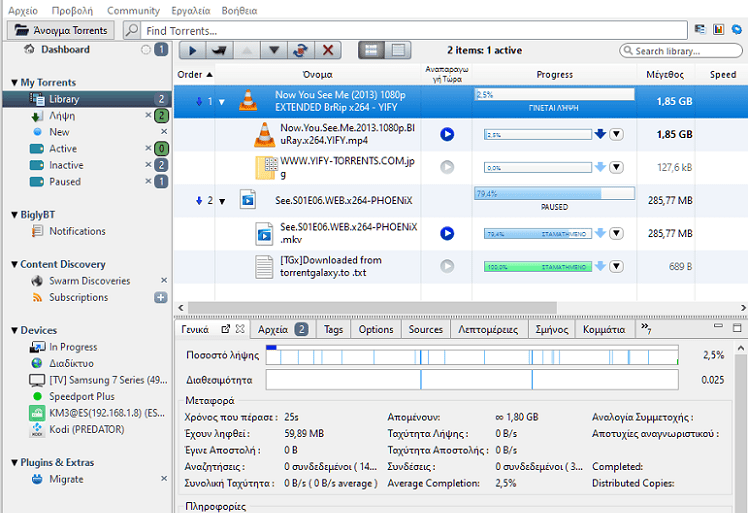Image resolution: width=748 pixels, height=513 pixels.
Task: Open the Προβολή menu
Action: [x=72, y=10]
